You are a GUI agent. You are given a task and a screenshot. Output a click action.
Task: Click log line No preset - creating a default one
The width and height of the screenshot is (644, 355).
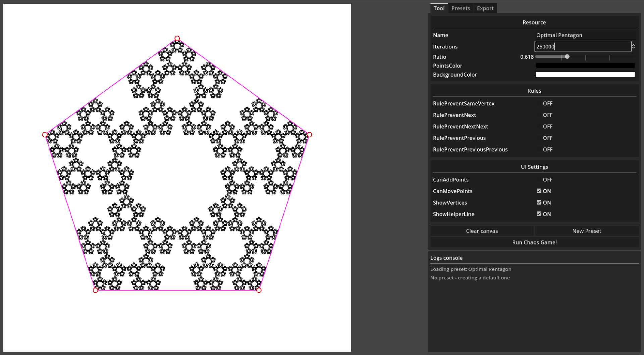(x=470, y=278)
